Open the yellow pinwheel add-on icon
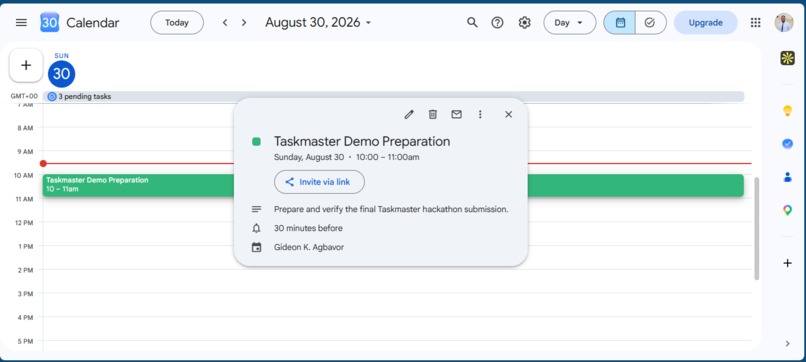Image resolution: width=806 pixels, height=362 pixels. [x=787, y=58]
